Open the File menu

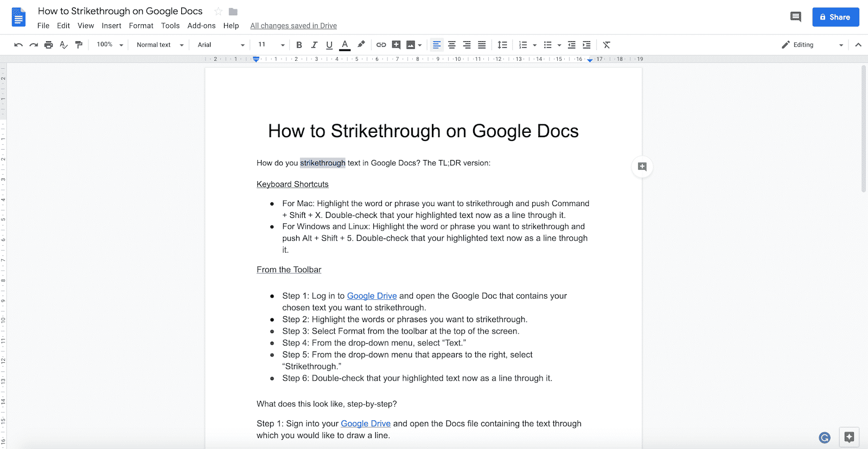43,25
